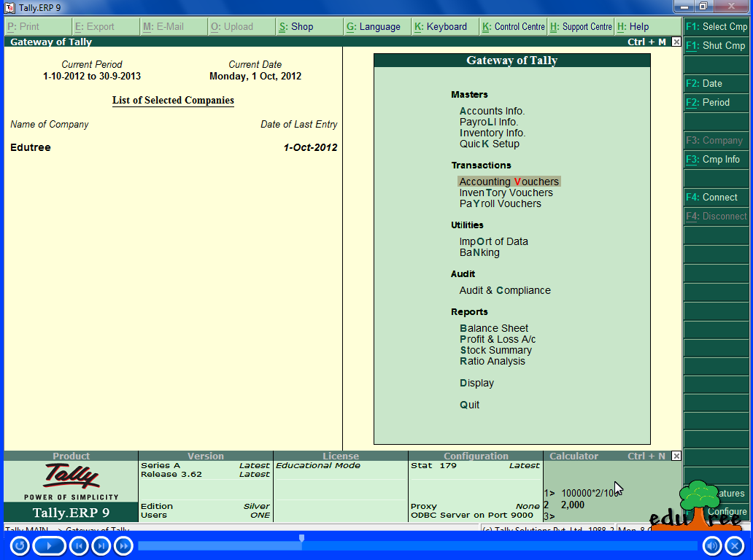Open the Upload top menu button

point(242,27)
